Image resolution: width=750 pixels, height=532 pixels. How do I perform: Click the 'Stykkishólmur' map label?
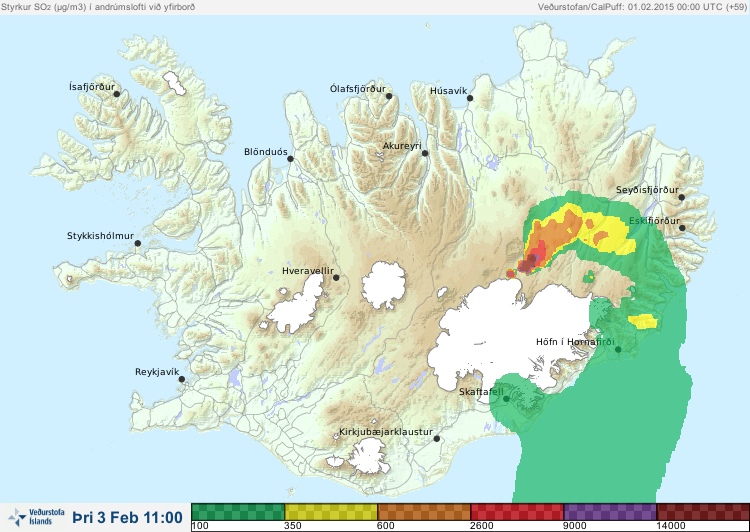click(x=100, y=236)
